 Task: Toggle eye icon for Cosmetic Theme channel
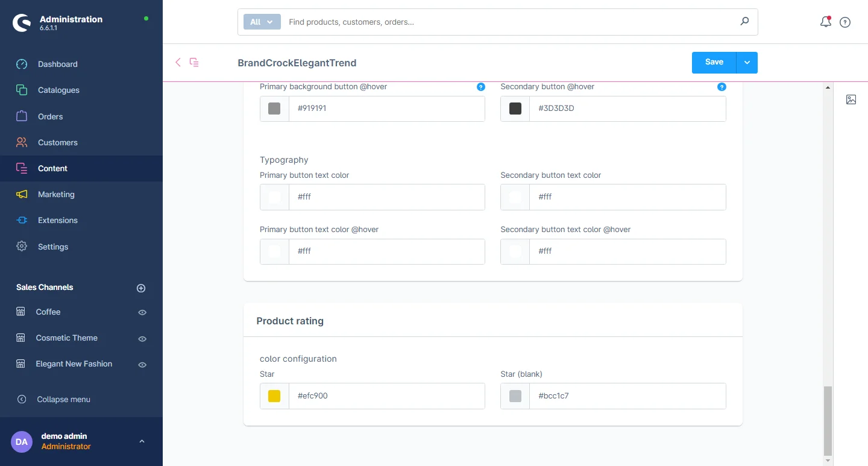(x=142, y=339)
